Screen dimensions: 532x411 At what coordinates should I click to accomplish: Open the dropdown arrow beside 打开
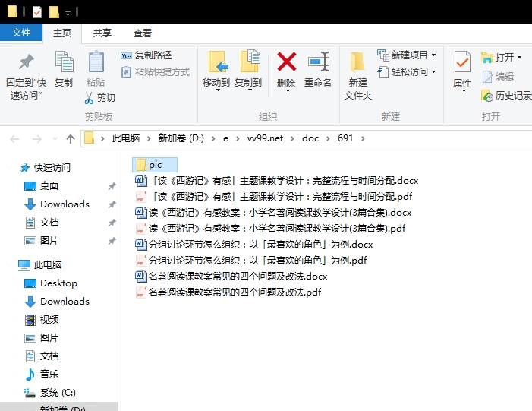(519, 58)
